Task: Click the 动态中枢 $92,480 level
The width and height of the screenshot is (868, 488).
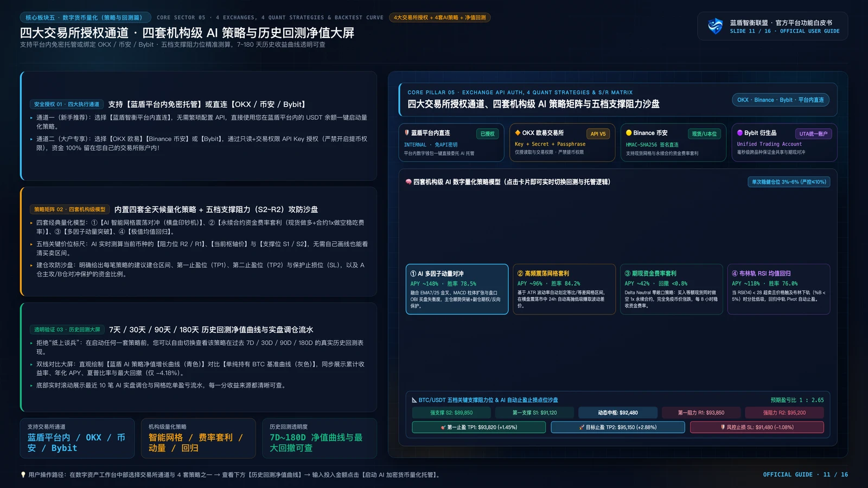Action: pyautogui.click(x=618, y=413)
